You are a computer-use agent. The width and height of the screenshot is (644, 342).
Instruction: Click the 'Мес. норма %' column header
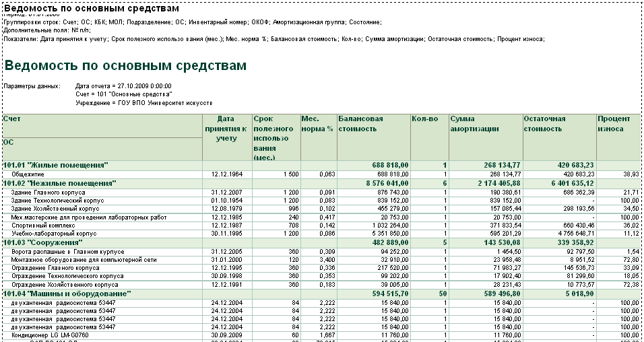[319, 137]
